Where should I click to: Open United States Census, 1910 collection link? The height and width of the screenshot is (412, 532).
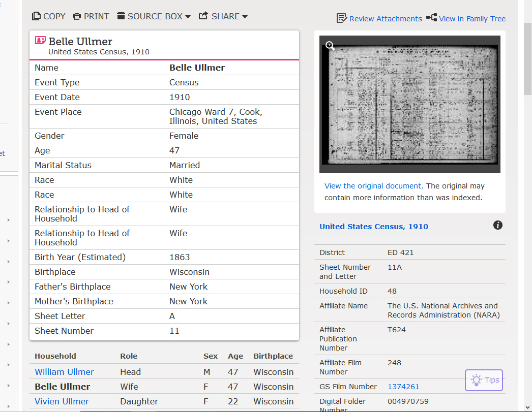click(x=373, y=227)
